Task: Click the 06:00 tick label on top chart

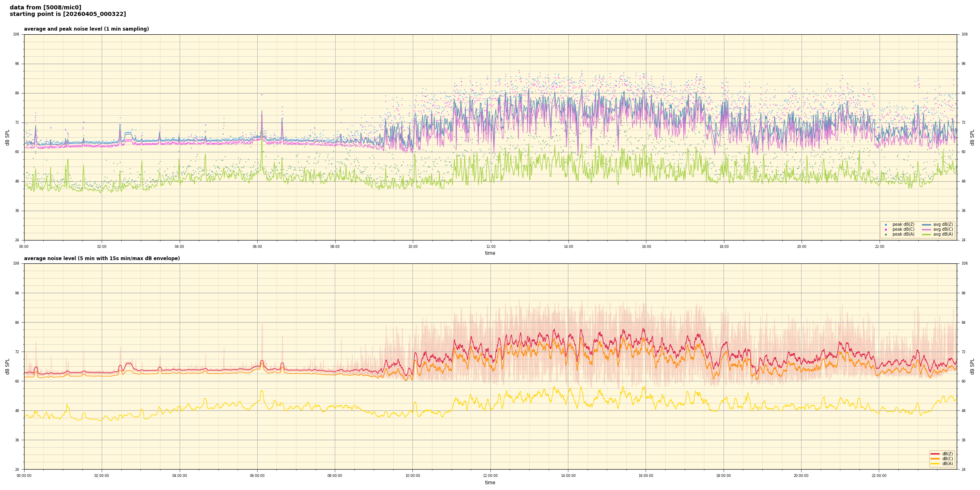Action: 257,247
